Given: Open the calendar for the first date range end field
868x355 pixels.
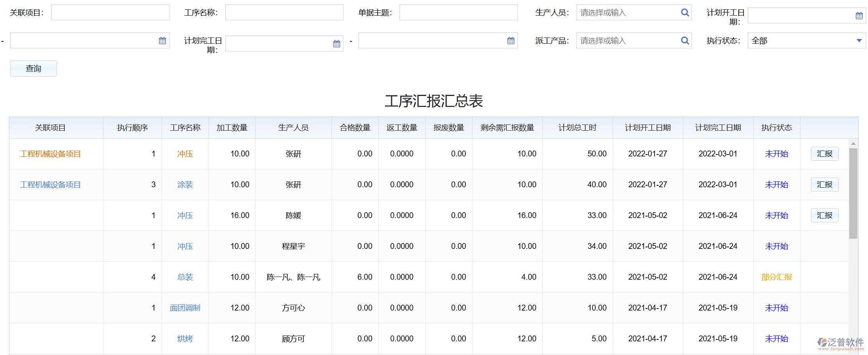Looking at the screenshot, I should [162, 40].
